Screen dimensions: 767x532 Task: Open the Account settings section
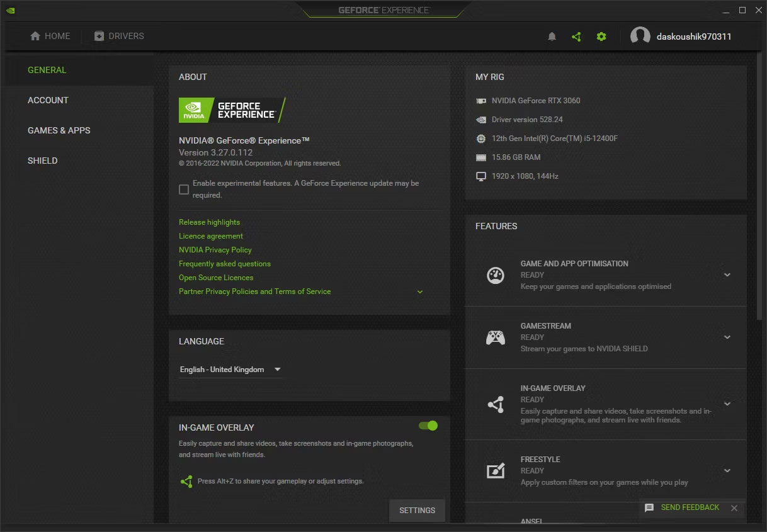[79, 100]
